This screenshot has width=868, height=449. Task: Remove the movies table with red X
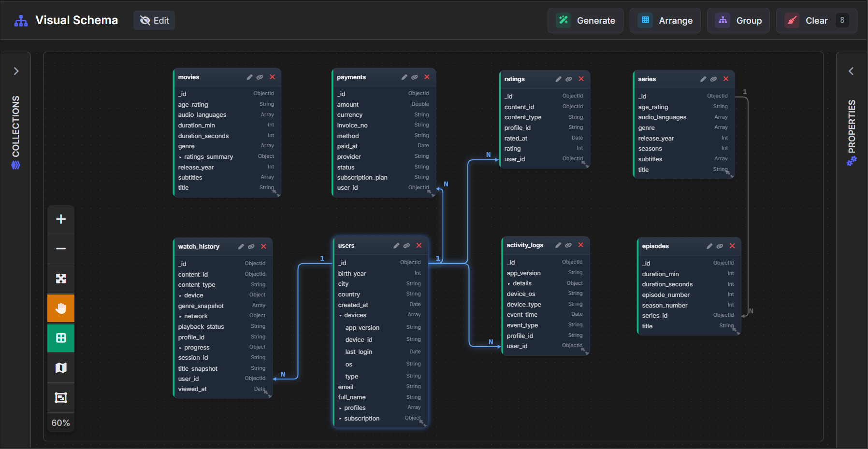(x=273, y=77)
